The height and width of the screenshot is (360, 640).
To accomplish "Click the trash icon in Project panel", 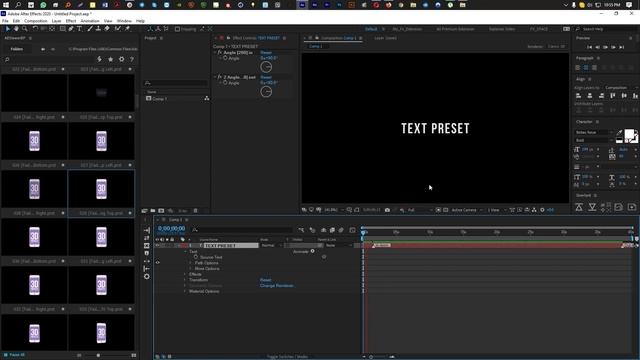I will [195, 211].
